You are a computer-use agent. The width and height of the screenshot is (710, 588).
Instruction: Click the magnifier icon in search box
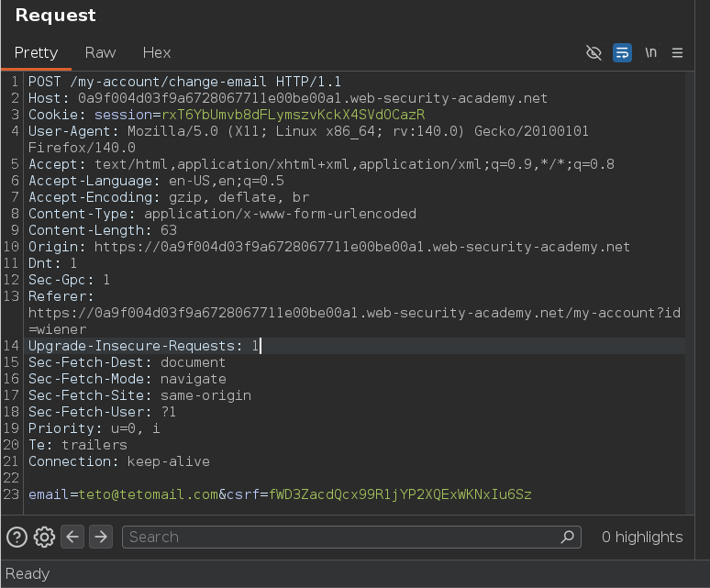click(x=568, y=537)
